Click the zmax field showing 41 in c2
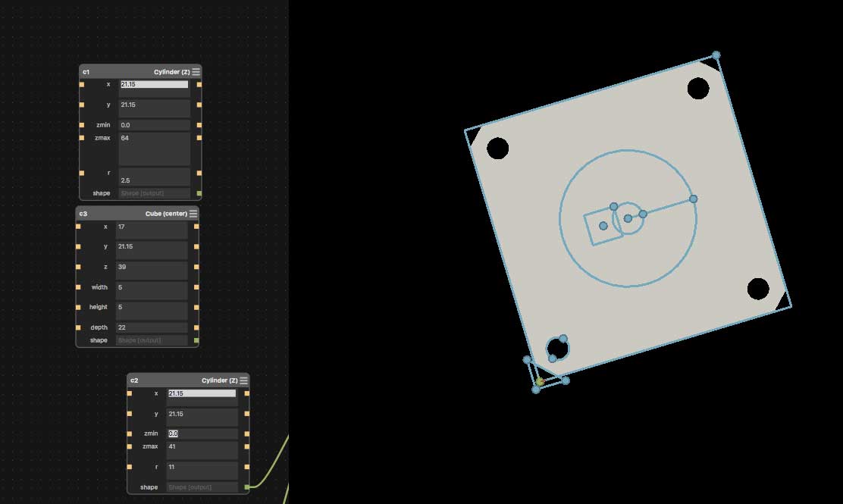This screenshot has height=504, width=843. point(202,450)
